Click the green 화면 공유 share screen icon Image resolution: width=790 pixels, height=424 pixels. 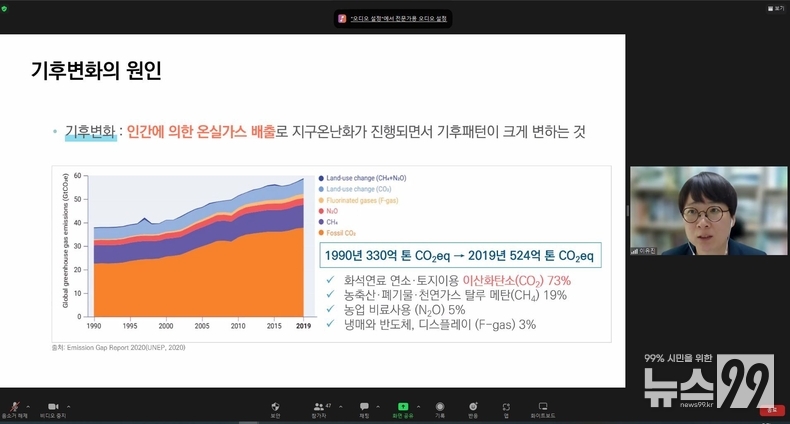point(403,406)
